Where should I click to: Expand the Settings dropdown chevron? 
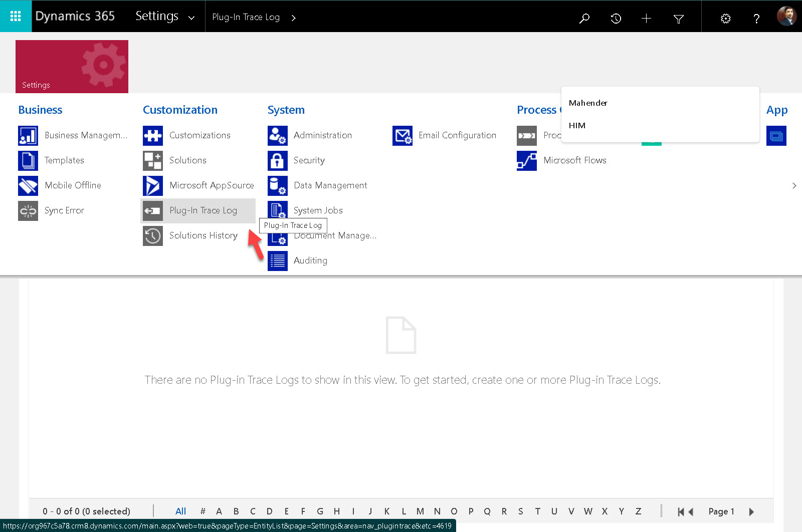[191, 18]
